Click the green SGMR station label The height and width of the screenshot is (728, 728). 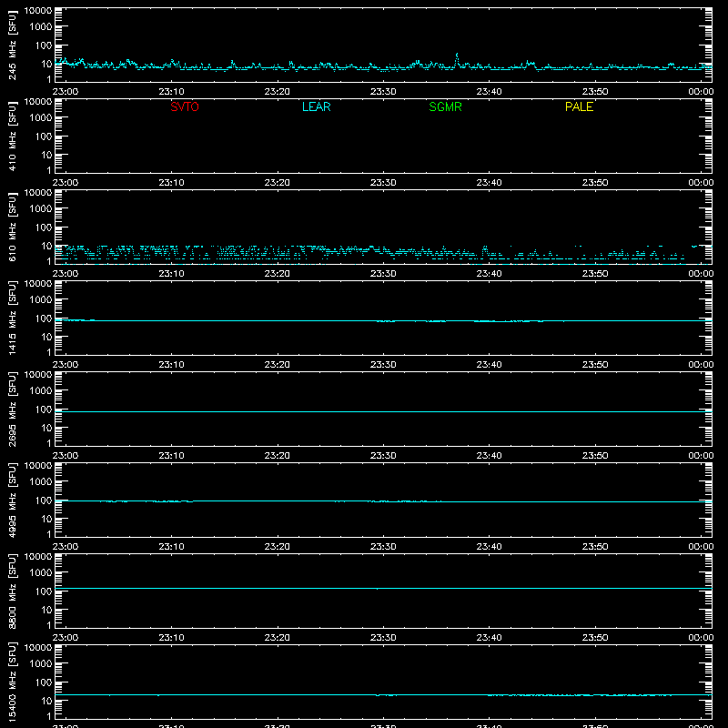(445, 106)
